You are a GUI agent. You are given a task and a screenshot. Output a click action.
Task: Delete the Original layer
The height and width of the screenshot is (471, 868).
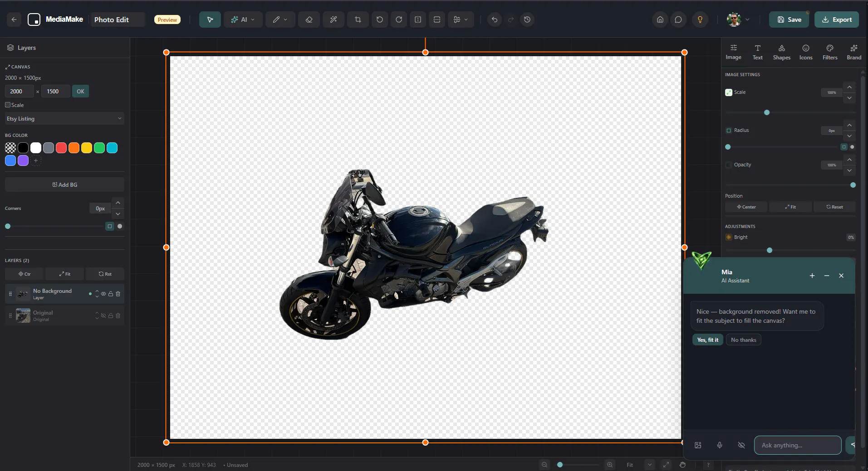pos(118,316)
